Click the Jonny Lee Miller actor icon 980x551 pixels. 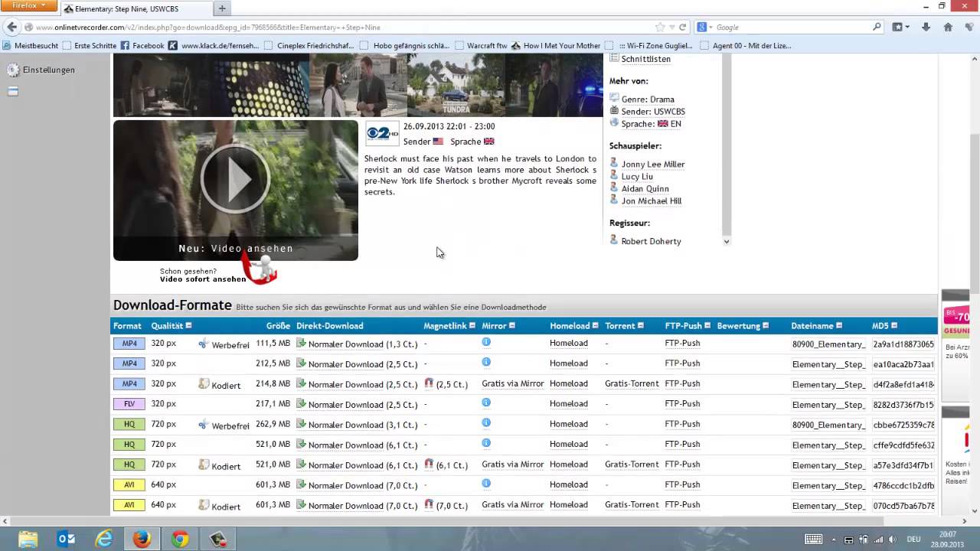tap(614, 163)
